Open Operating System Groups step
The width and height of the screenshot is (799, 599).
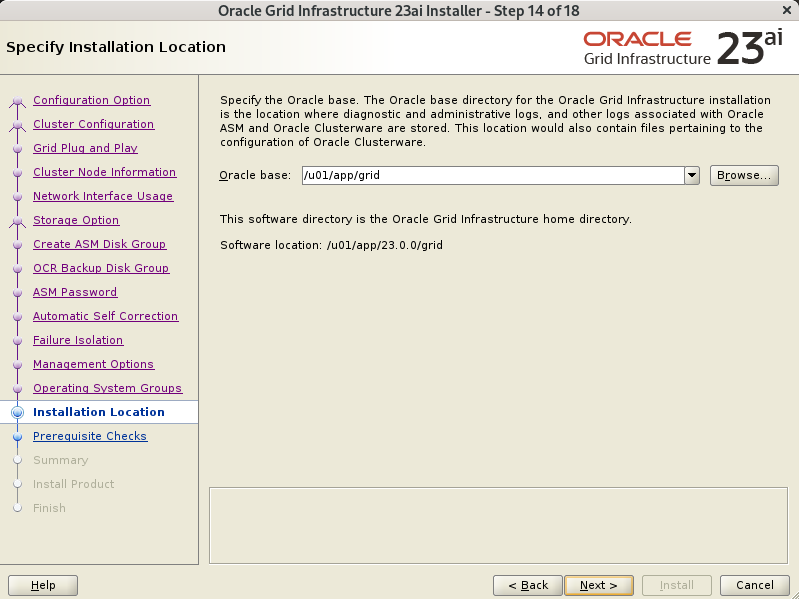click(108, 388)
